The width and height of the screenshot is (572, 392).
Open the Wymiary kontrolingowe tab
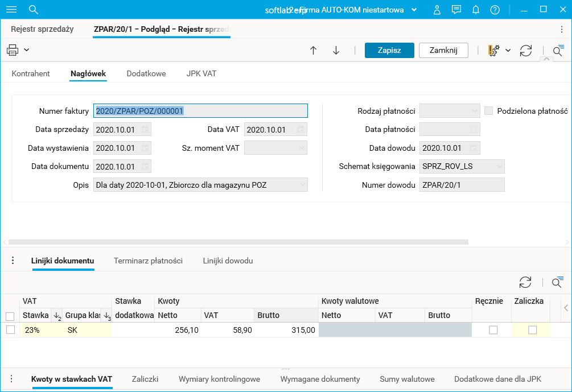pos(219,379)
